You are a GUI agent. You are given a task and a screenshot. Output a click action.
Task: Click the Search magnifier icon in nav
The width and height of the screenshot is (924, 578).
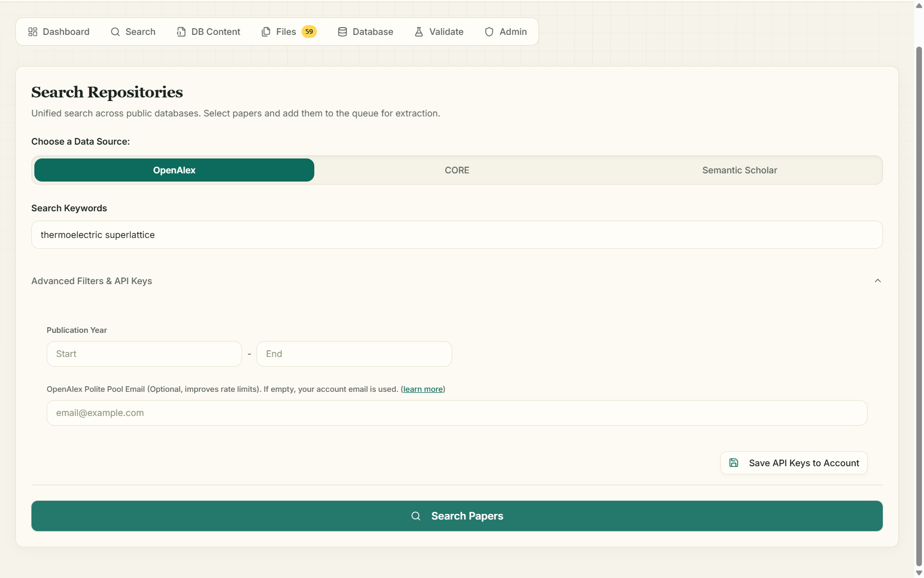click(115, 32)
